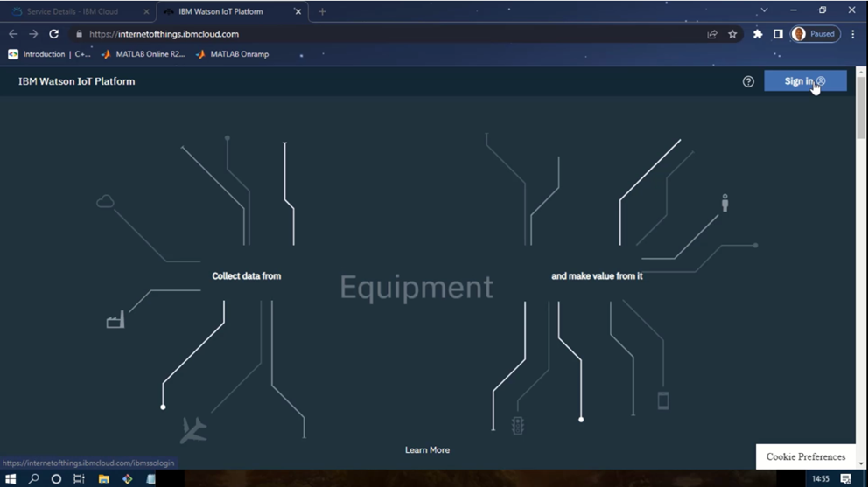868x487 pixels.
Task: Expand the tab search dropdown arrow
Action: 764,10
